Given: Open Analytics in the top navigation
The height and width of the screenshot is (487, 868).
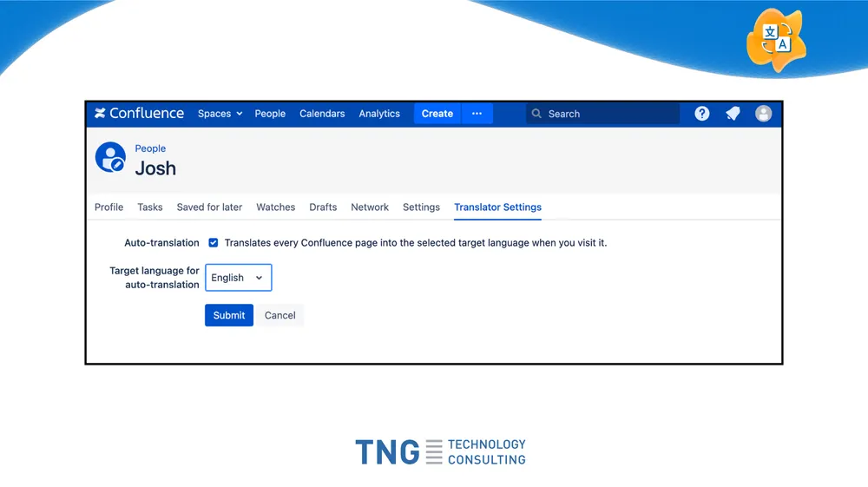Looking at the screenshot, I should tap(379, 114).
